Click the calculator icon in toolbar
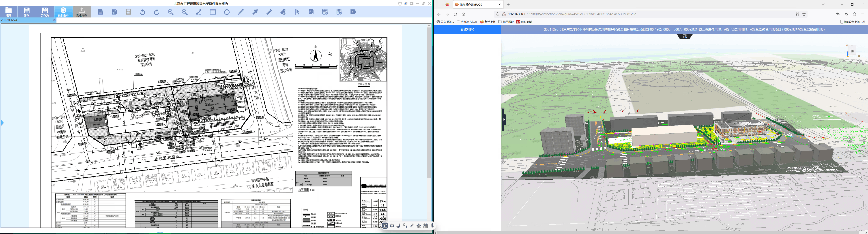 pos(129,12)
